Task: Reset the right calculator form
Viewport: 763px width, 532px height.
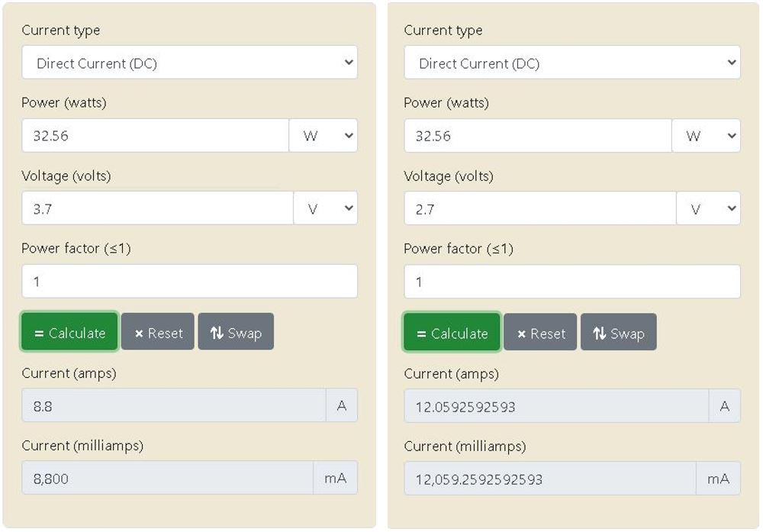Action: 540,333
